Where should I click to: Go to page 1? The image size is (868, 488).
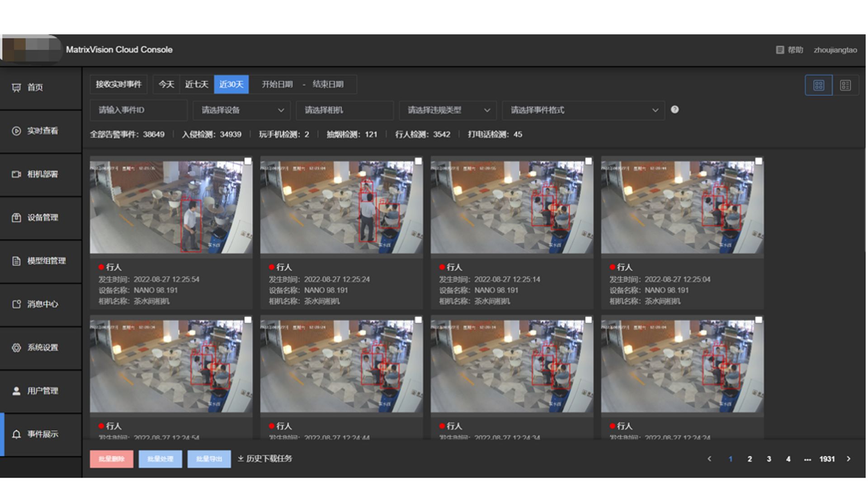click(x=731, y=459)
